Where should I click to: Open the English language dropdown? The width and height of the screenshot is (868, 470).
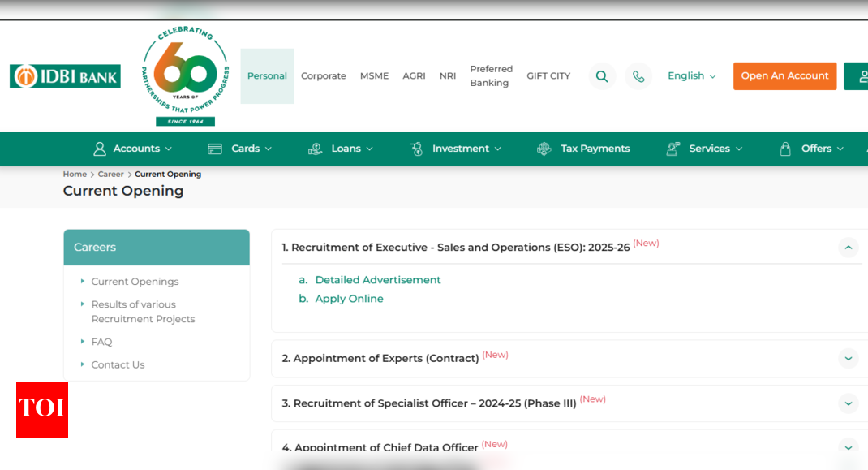point(690,75)
